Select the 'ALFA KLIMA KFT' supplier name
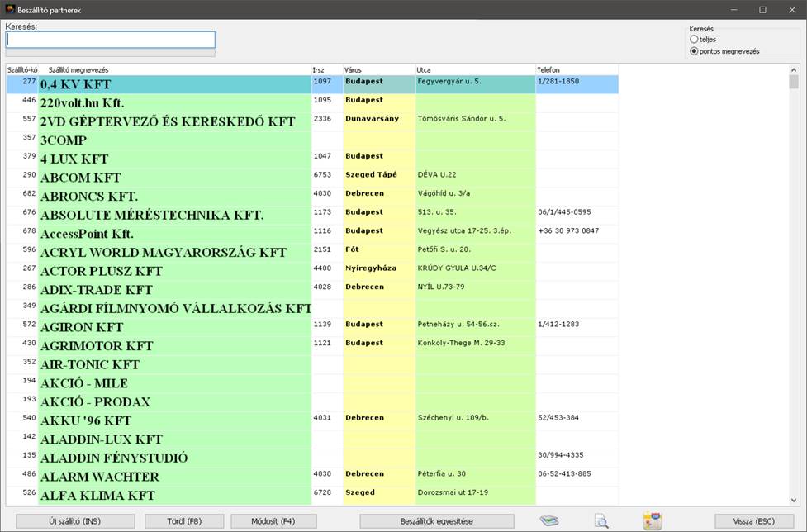The width and height of the screenshot is (807, 532). pyautogui.click(x=97, y=496)
